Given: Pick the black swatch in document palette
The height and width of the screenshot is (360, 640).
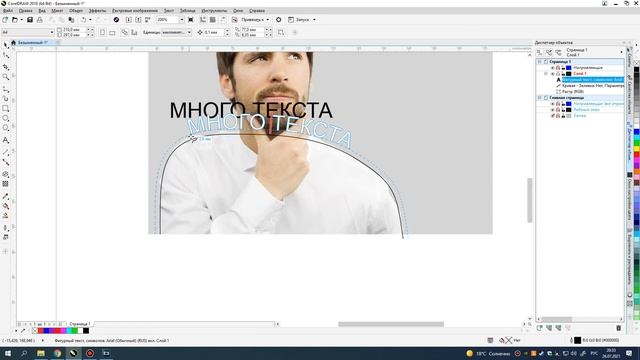Looking at the screenshot, I should click(86, 331).
